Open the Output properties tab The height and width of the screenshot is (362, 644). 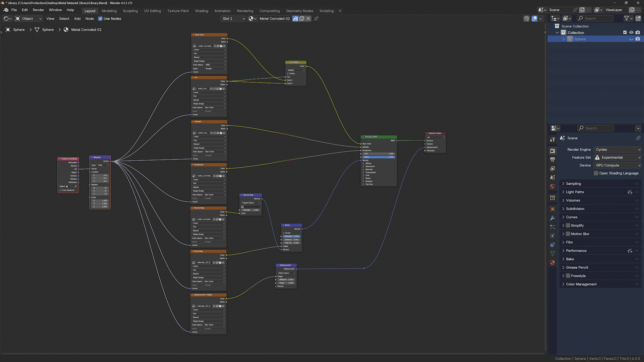552,160
